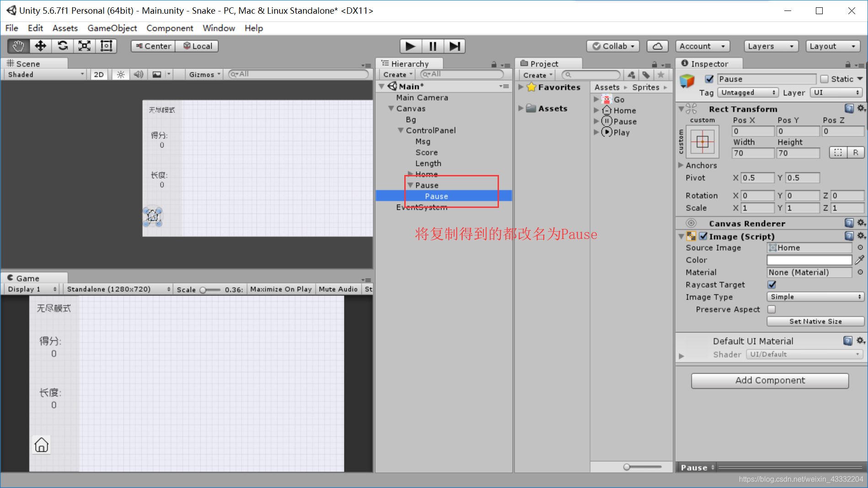
Task: Switch to the Game tab
Action: pos(34,278)
